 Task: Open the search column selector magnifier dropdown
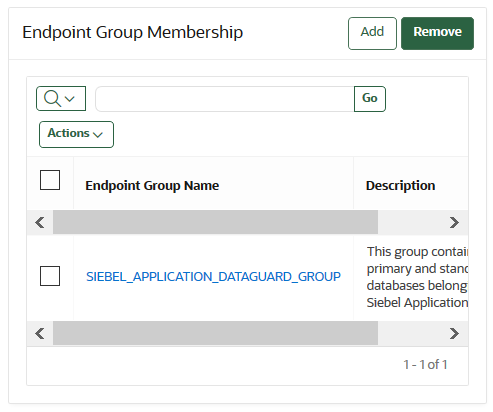pos(61,99)
